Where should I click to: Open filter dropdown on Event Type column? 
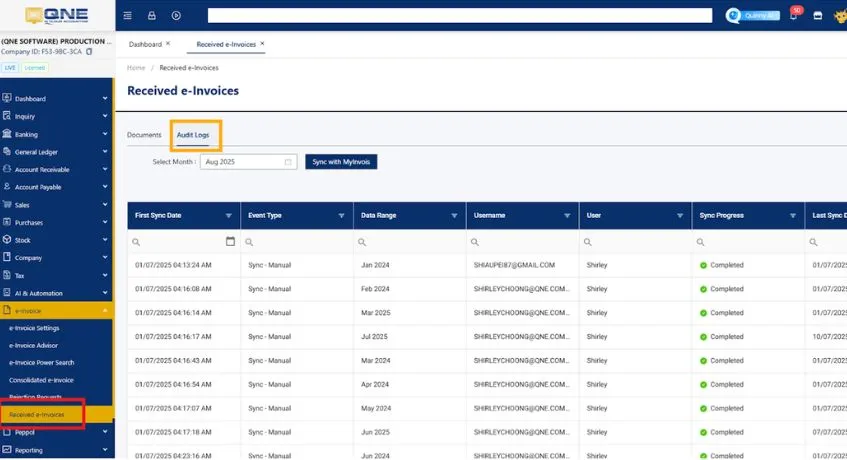341,216
